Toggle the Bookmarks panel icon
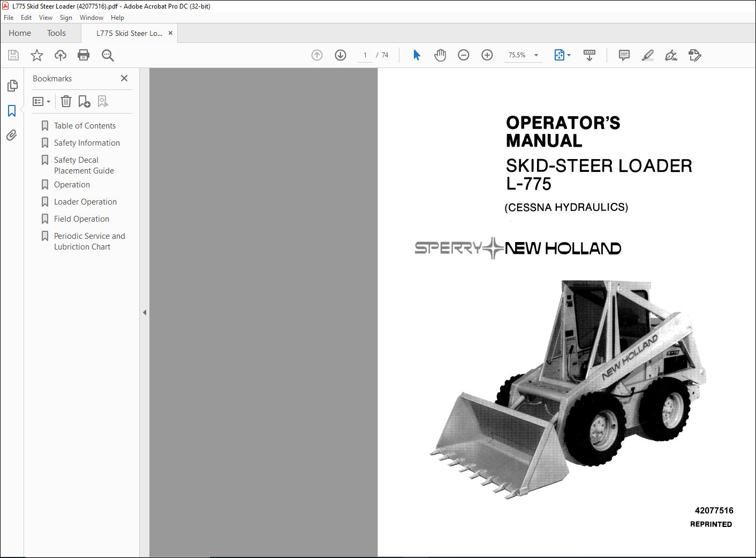 12,111
